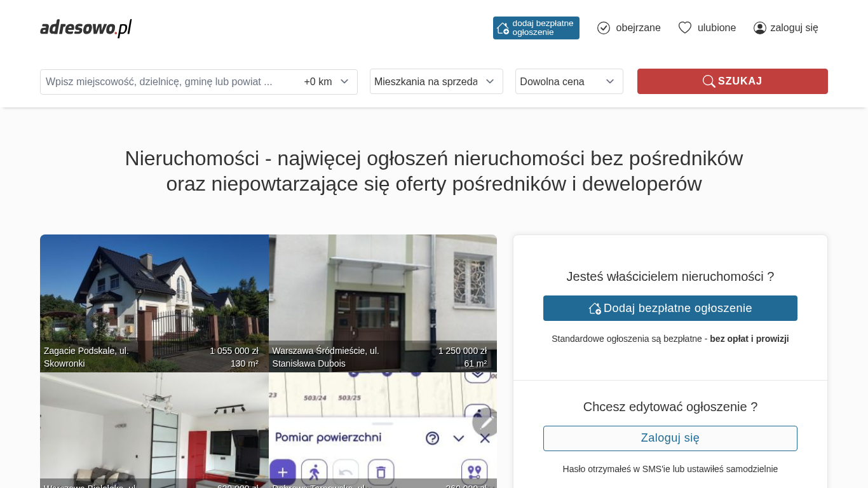
Task: Open the Zagacie Podskale house listing
Action: 154,299
